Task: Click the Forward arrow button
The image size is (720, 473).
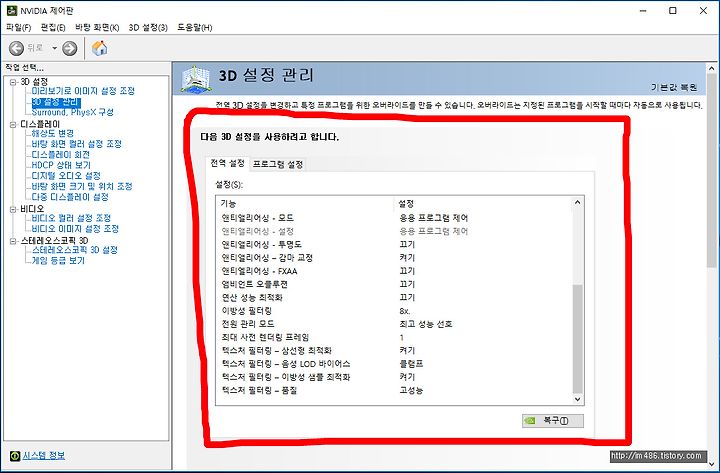Action: 69,48
